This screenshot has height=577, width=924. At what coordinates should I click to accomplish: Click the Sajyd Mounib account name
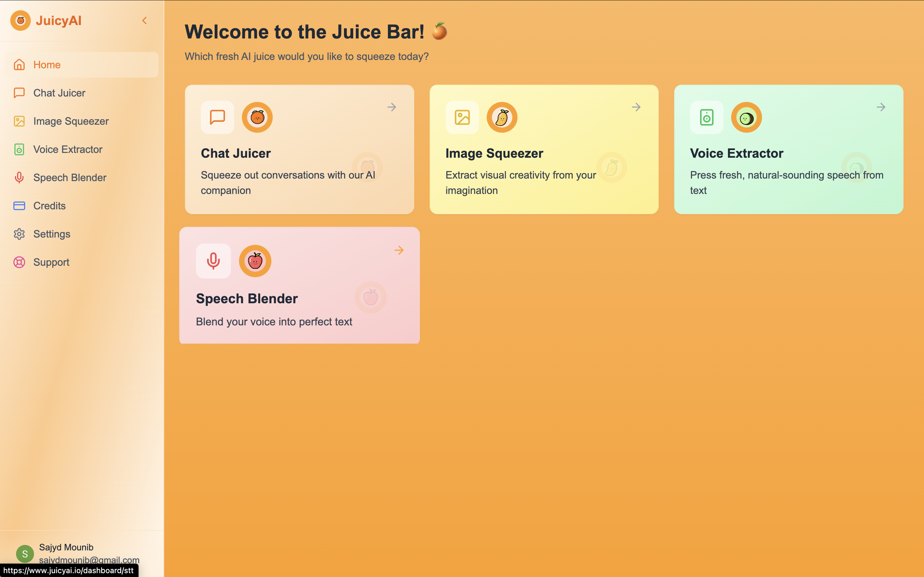click(x=66, y=547)
